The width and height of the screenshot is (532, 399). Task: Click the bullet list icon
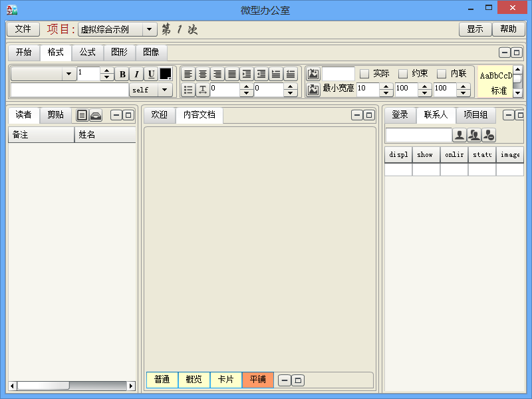pos(188,90)
